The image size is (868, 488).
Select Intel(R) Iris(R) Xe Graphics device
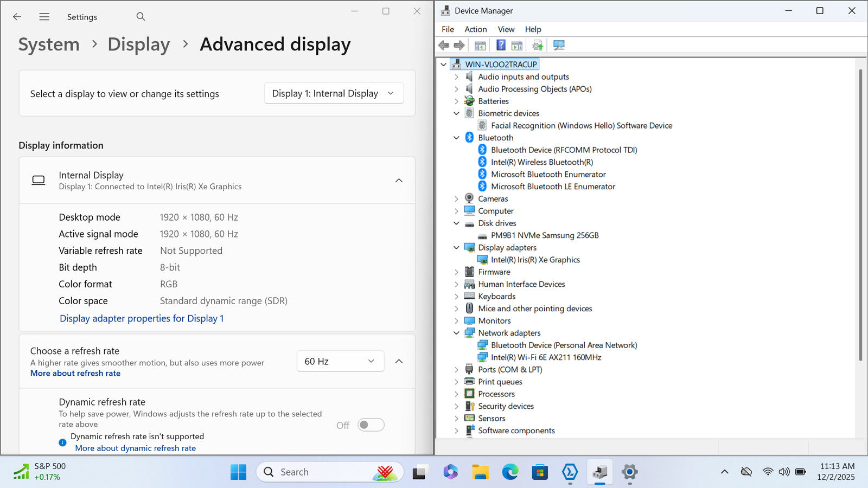535,260
